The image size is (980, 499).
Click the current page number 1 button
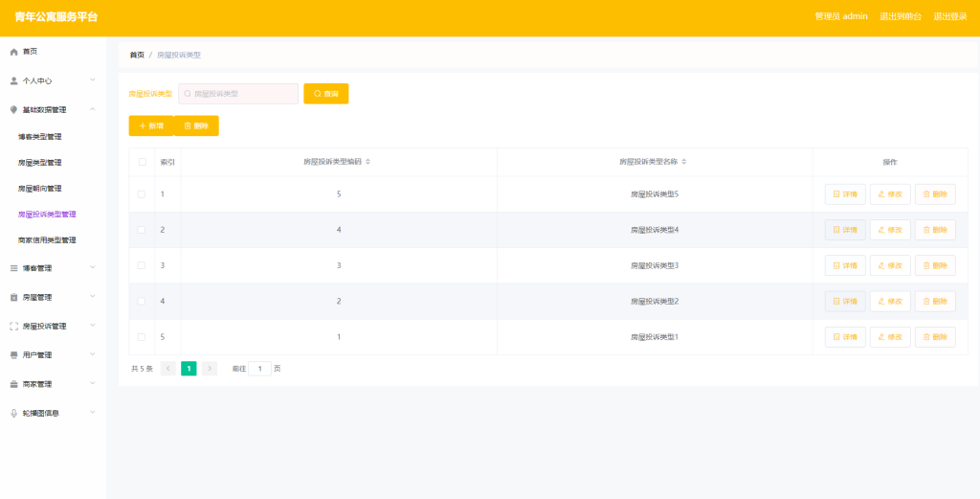pos(189,369)
